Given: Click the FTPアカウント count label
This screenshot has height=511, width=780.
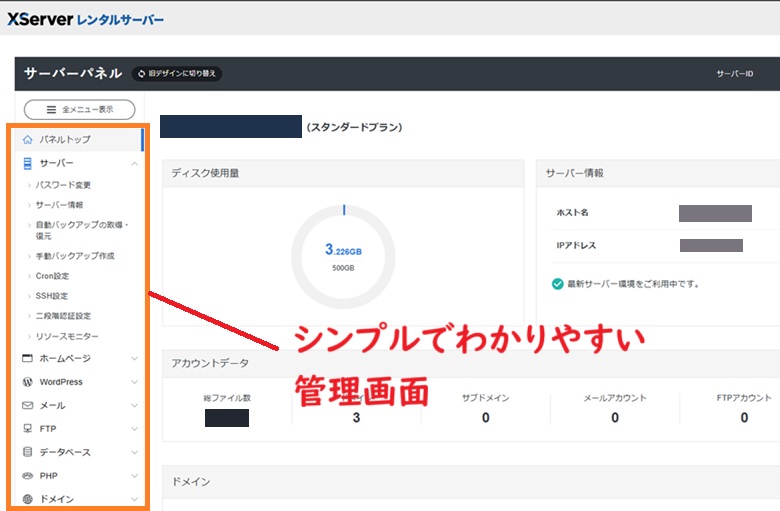Looking at the screenshot, I should click(744, 398).
